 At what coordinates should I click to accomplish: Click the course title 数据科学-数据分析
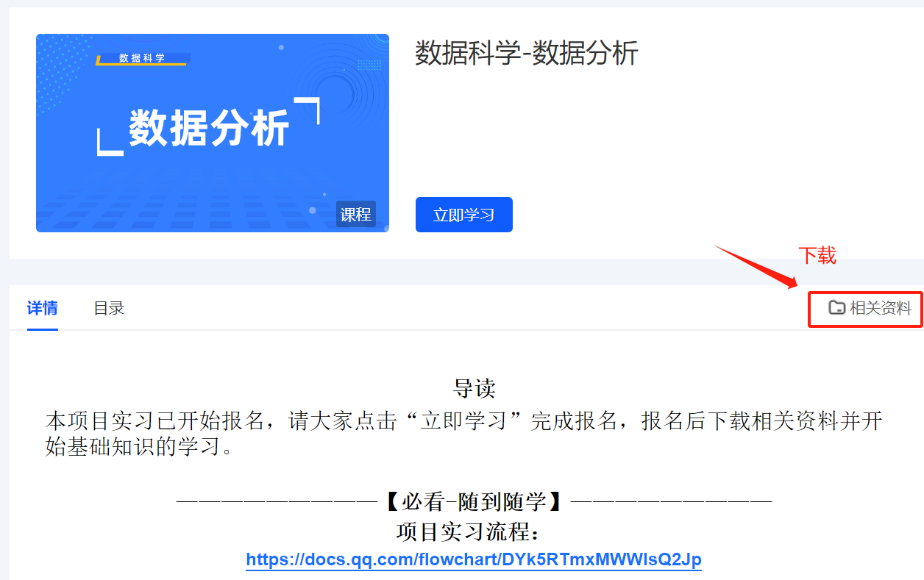527,54
